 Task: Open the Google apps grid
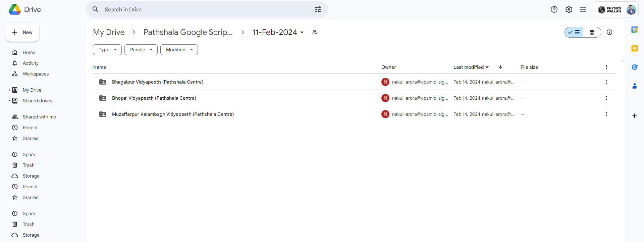pos(583,9)
